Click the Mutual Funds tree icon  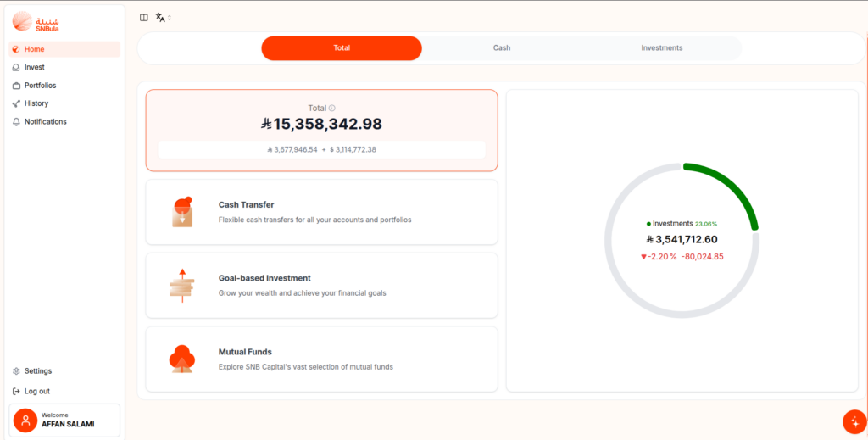click(x=182, y=359)
